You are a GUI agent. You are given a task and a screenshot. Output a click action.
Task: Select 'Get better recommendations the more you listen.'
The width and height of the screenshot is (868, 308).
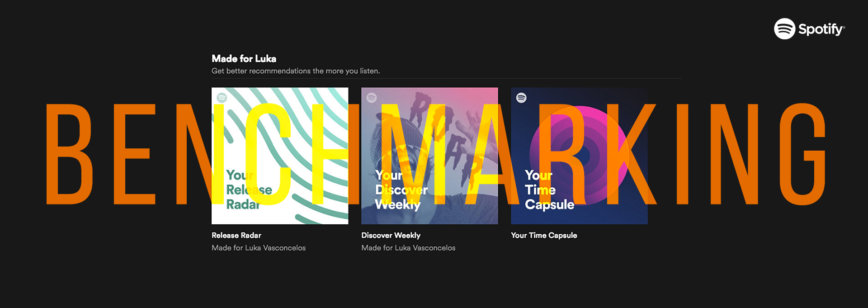[296, 71]
